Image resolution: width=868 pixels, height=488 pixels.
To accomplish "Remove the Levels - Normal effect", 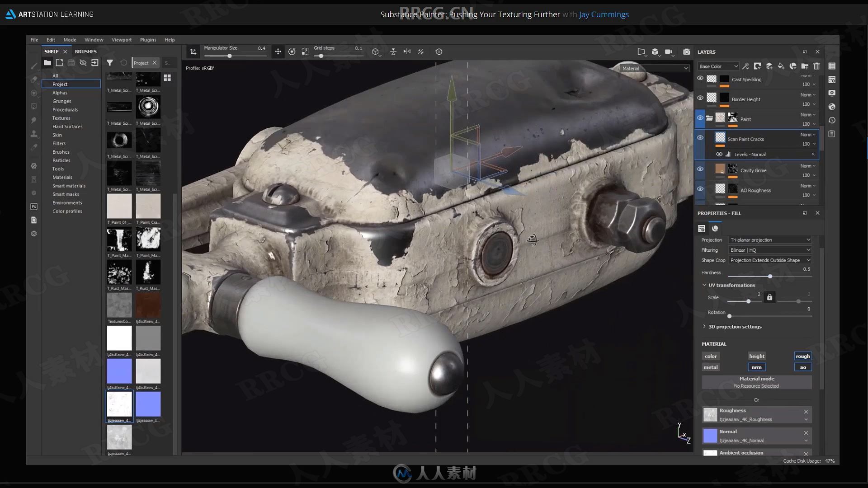I will tap(813, 155).
